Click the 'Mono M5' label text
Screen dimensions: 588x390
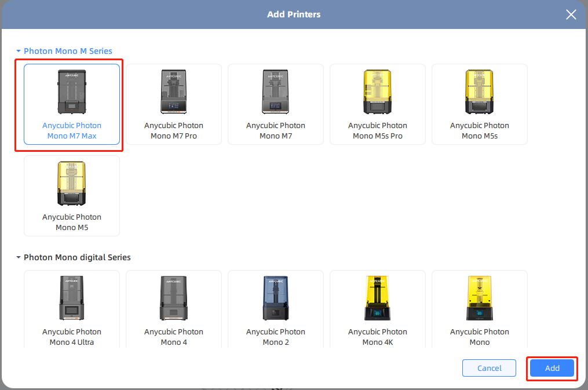(72, 228)
